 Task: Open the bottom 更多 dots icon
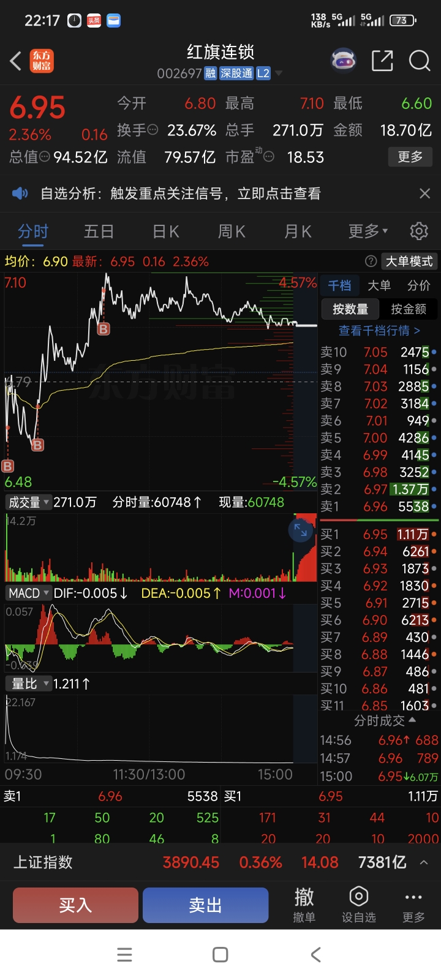coord(413,905)
